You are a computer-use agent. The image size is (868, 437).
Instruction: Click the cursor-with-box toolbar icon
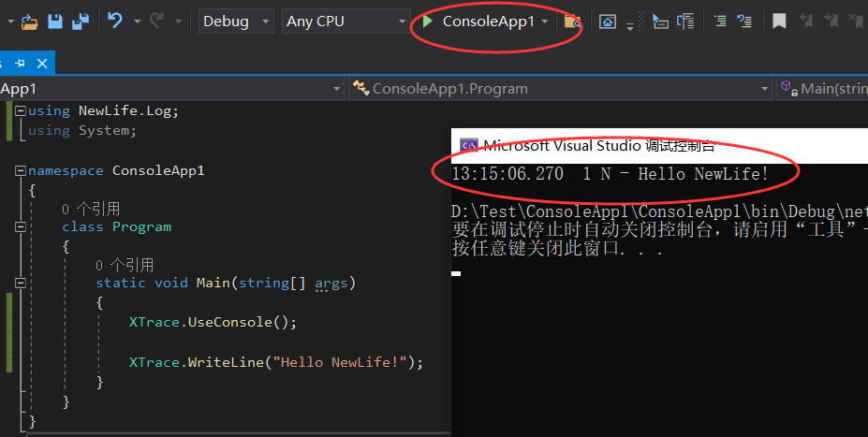point(660,22)
